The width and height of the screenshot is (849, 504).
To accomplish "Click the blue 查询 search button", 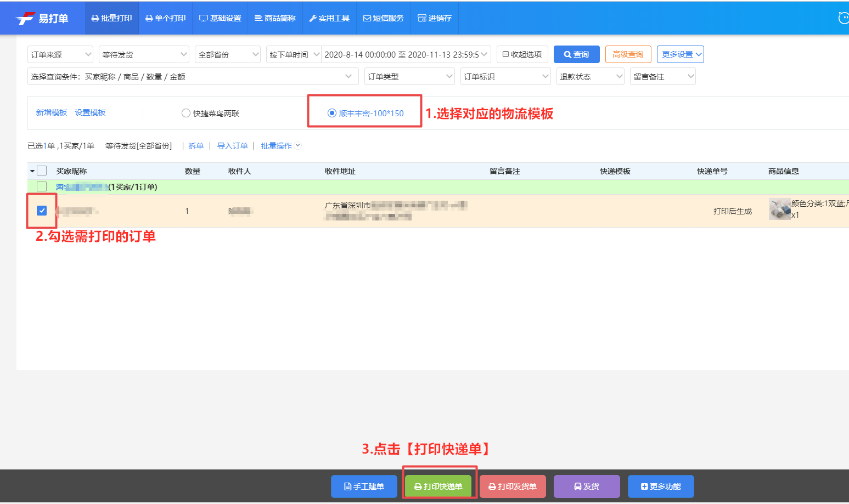I will (x=577, y=54).
